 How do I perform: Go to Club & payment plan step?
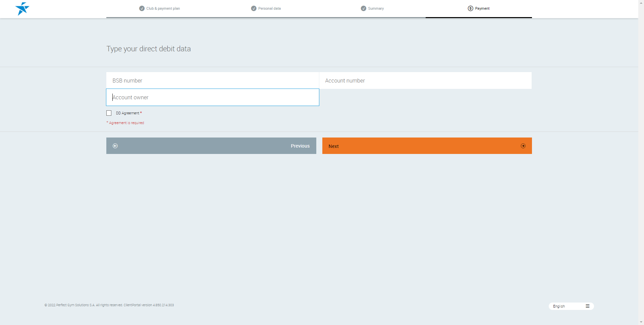click(163, 8)
